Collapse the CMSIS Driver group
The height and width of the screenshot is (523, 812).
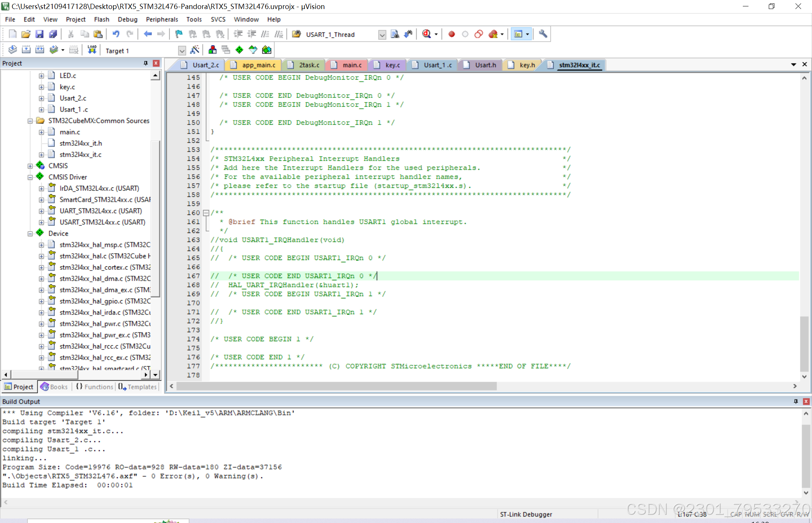(30, 177)
